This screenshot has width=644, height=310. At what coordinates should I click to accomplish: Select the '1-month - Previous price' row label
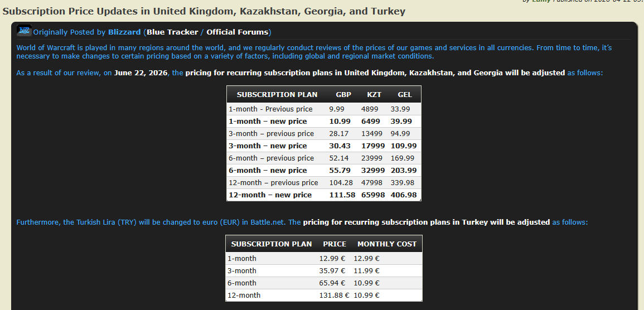[270, 109]
